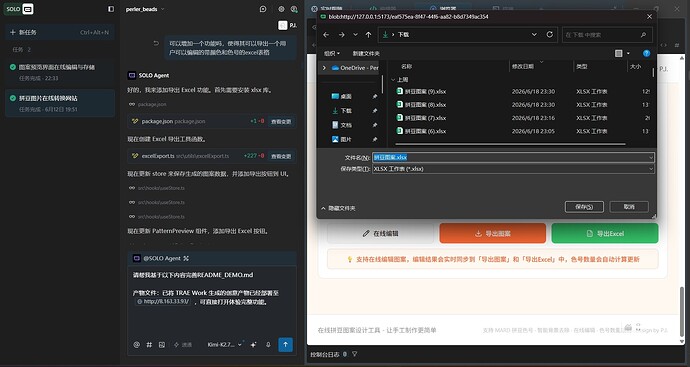Select file 拼豆图案 (7).xlsx
This screenshot has width=690, height=367.
coord(421,118)
